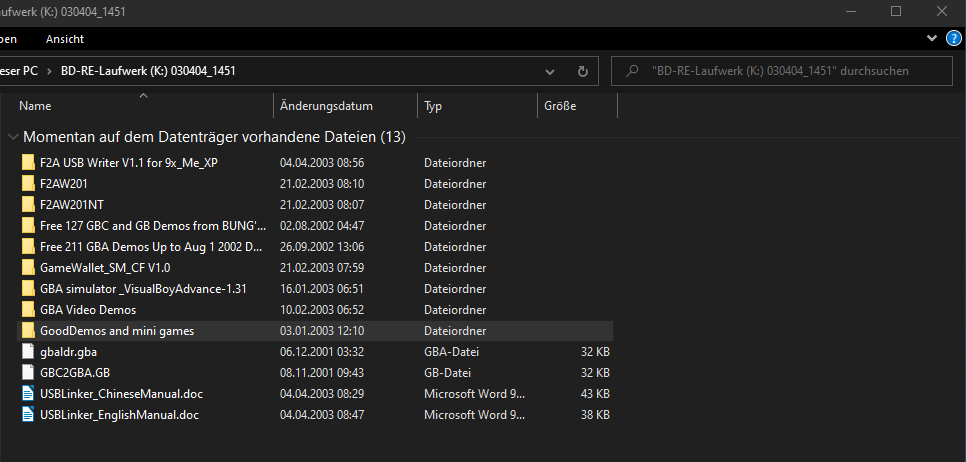Select 'GBA Video Demos' folder name

88,310
